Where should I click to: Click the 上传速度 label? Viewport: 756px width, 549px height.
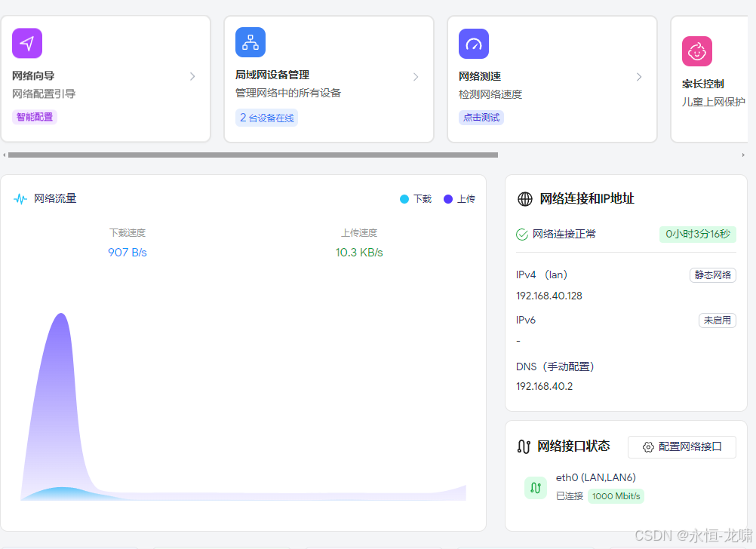(x=359, y=233)
